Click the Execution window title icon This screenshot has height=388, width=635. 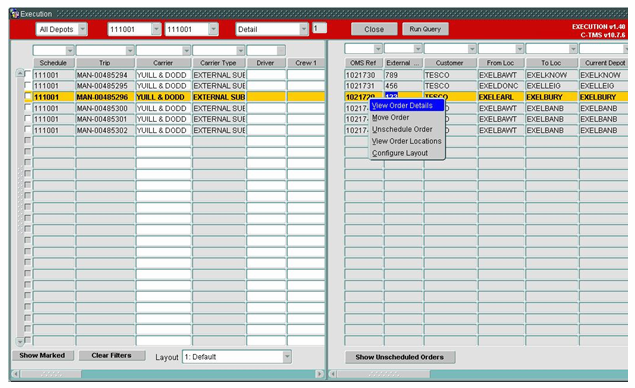[x=15, y=14]
